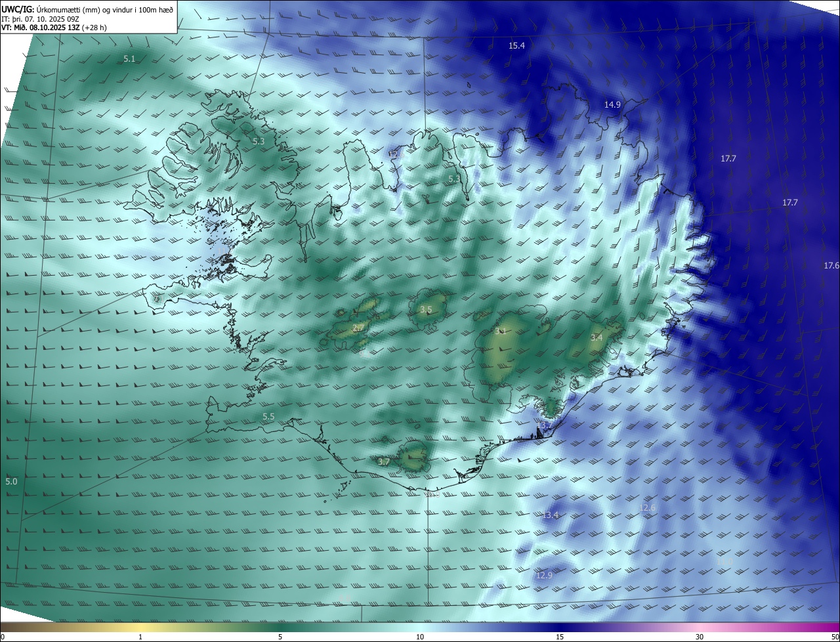Click the '3.4' value label

pyautogui.click(x=596, y=337)
